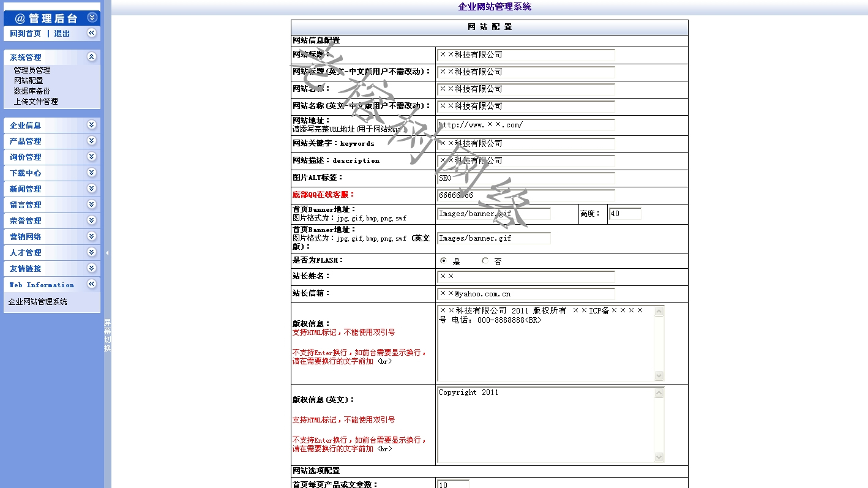This screenshot has height=488, width=868.
Task: Expand the 人才管理 menu section
Action: 92,252
